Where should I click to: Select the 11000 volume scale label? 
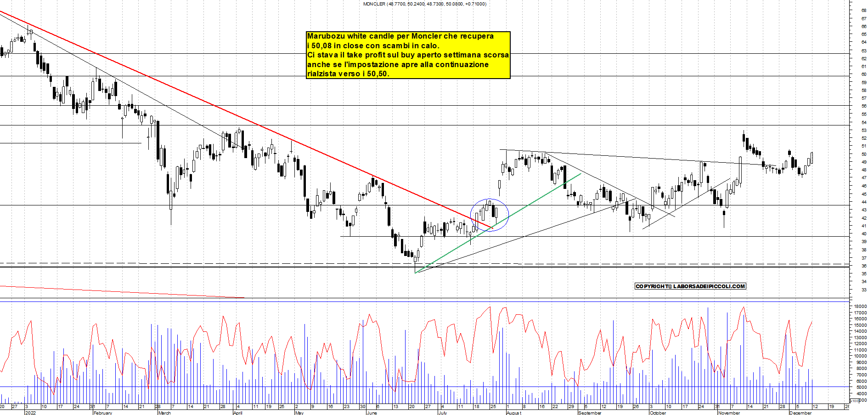tap(860, 350)
